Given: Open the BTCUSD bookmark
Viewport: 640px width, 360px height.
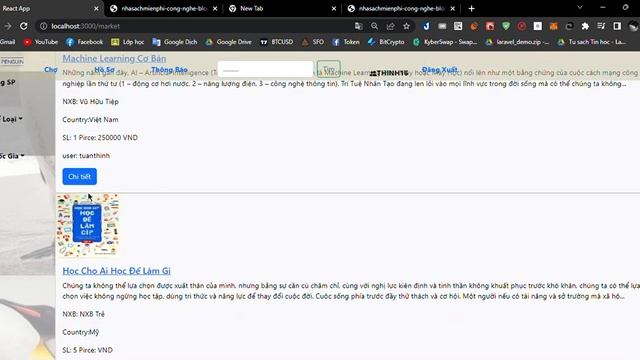Looking at the screenshot, I should [276, 42].
